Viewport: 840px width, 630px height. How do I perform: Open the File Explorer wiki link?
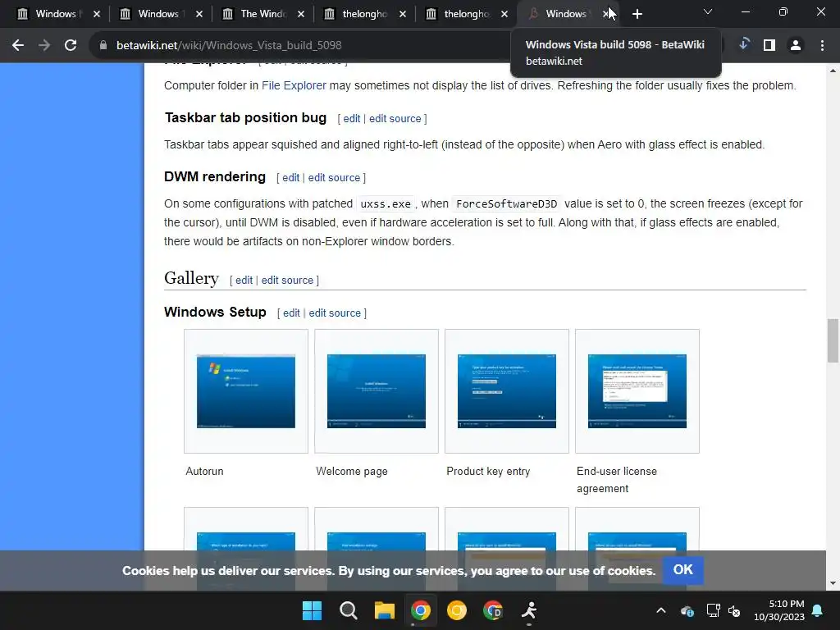294,85
